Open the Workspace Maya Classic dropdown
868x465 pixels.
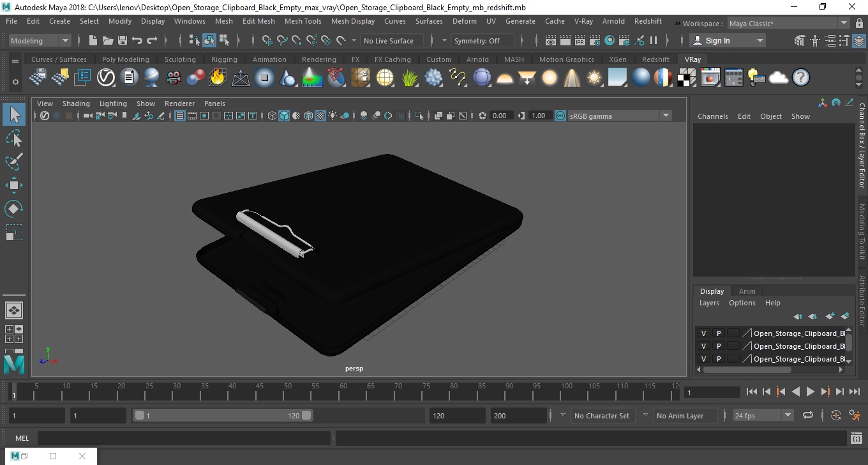(788, 24)
